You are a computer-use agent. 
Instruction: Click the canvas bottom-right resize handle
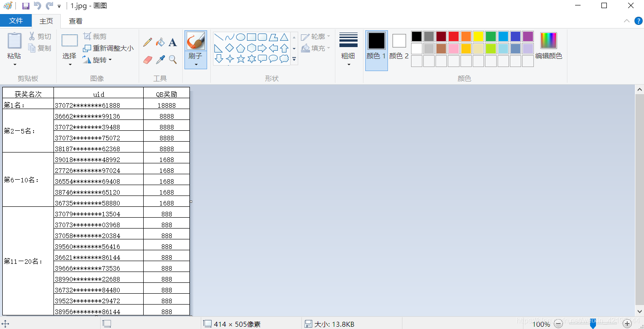point(191,316)
